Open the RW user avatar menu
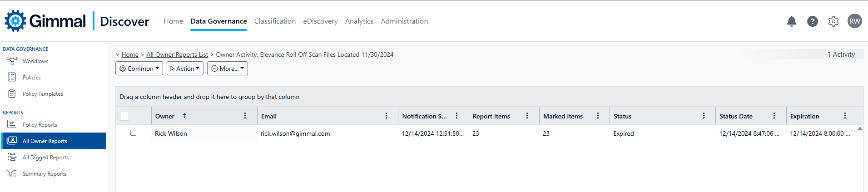This screenshot has width=868, height=192. point(854,21)
